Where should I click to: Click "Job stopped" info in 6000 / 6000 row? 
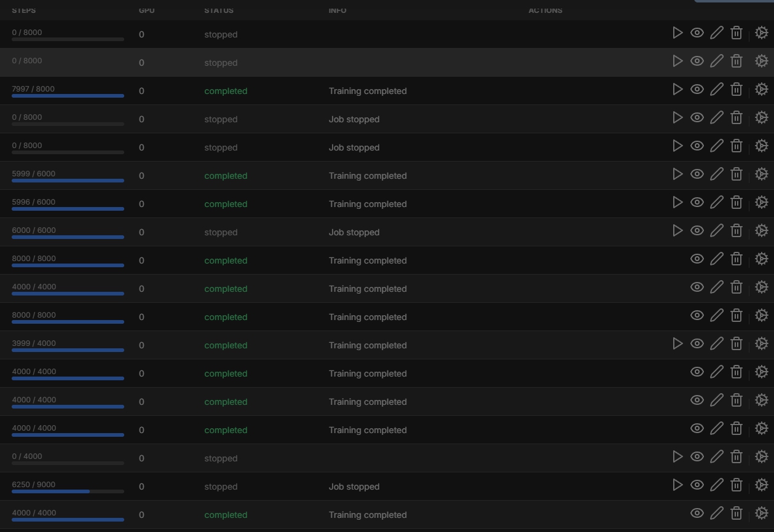point(354,232)
